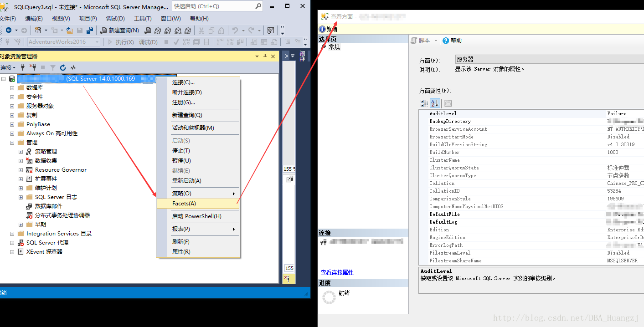Click the 执行(X) execute button
Screen dimensions: 644x327
120,42
